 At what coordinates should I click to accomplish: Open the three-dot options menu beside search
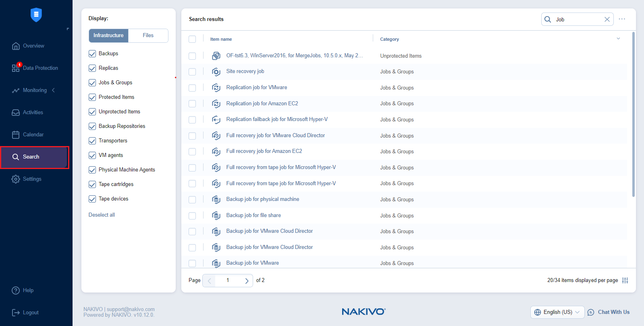point(622,19)
